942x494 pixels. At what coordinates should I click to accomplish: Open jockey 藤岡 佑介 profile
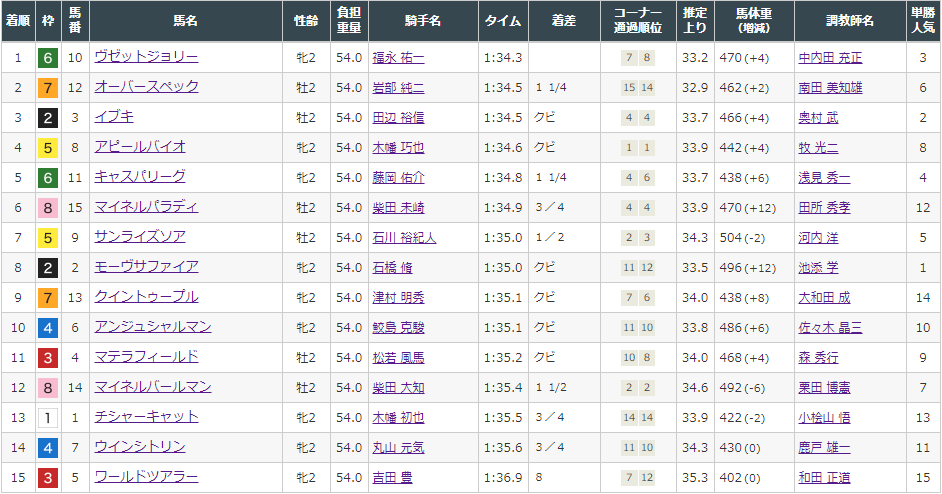[x=398, y=178]
